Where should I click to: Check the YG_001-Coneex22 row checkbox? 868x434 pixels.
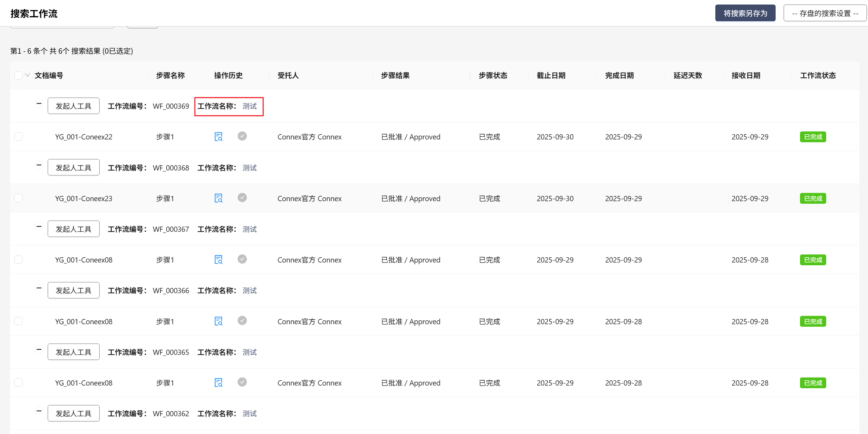[18, 136]
